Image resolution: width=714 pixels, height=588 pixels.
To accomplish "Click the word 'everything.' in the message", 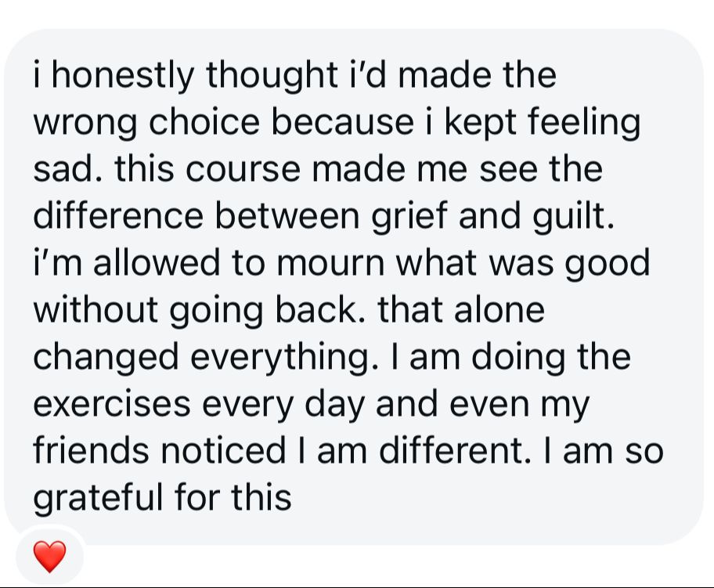I will (x=285, y=356).
